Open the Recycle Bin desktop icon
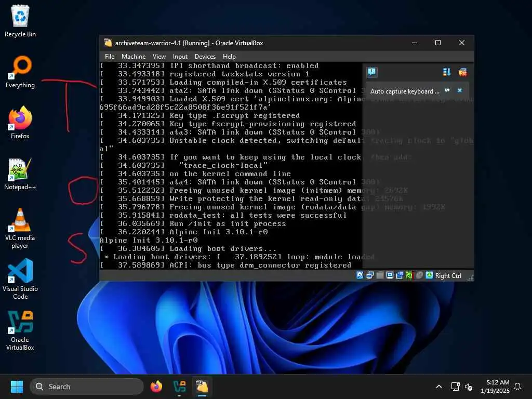This screenshot has width=532, height=399. [x=20, y=21]
